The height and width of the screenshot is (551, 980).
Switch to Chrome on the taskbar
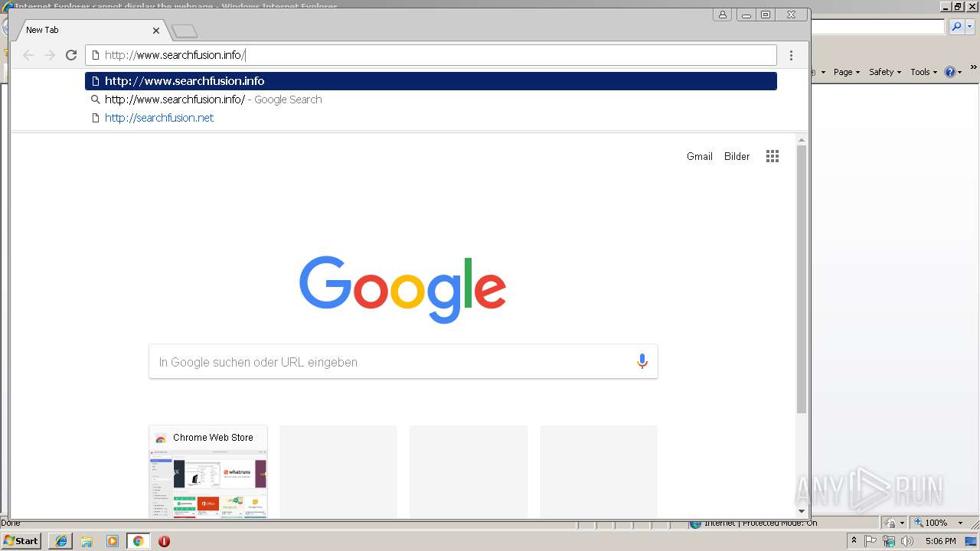139,541
